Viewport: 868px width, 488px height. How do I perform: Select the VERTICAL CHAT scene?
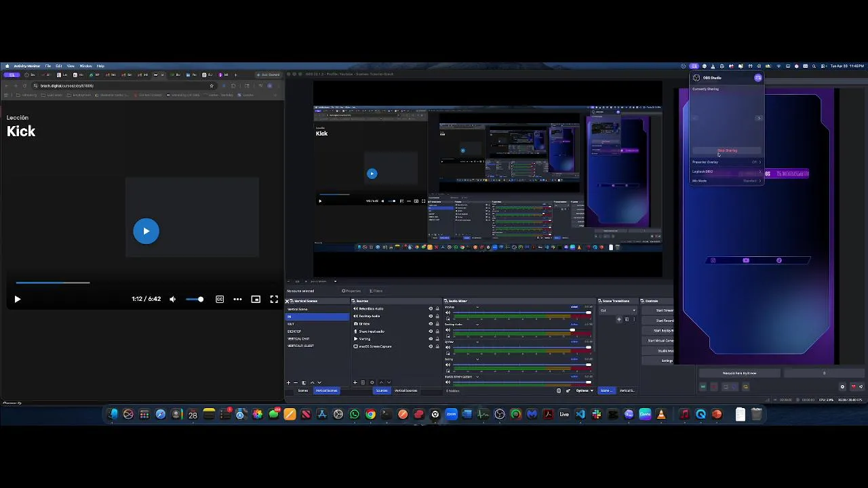click(317, 338)
